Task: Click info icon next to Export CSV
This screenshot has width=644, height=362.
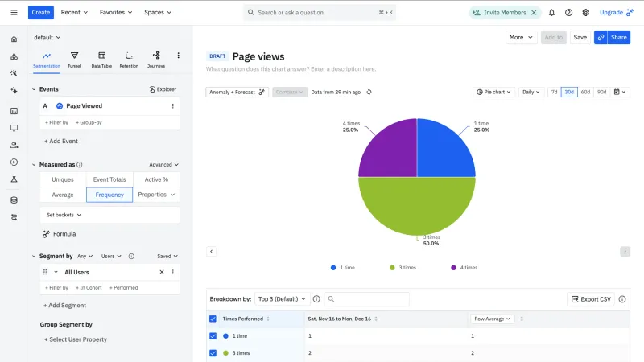Action: click(622, 299)
